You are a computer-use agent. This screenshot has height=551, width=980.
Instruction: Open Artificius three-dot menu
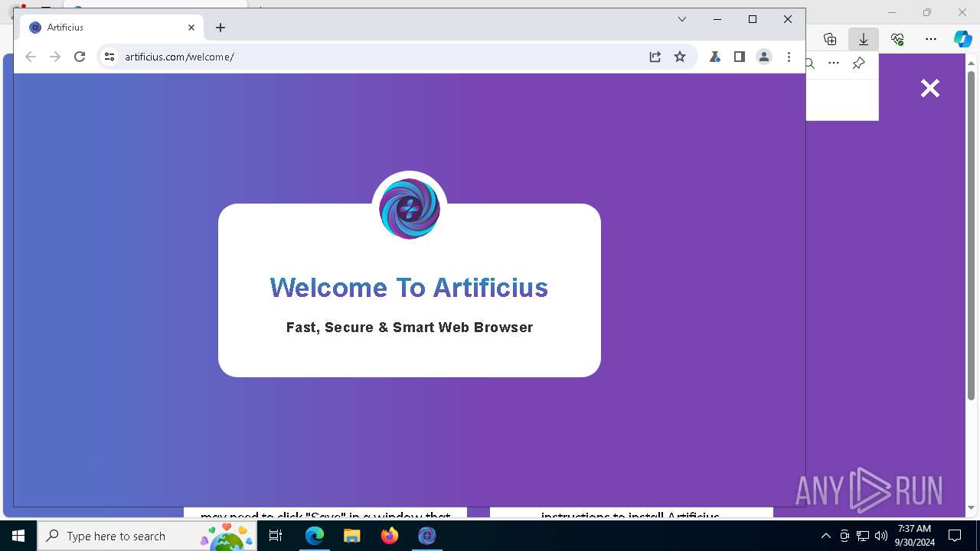point(789,57)
